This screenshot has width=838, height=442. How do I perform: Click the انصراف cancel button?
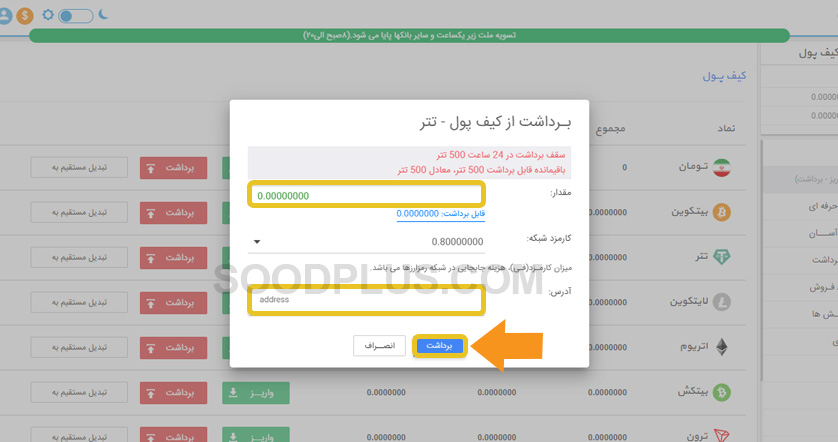(379, 346)
